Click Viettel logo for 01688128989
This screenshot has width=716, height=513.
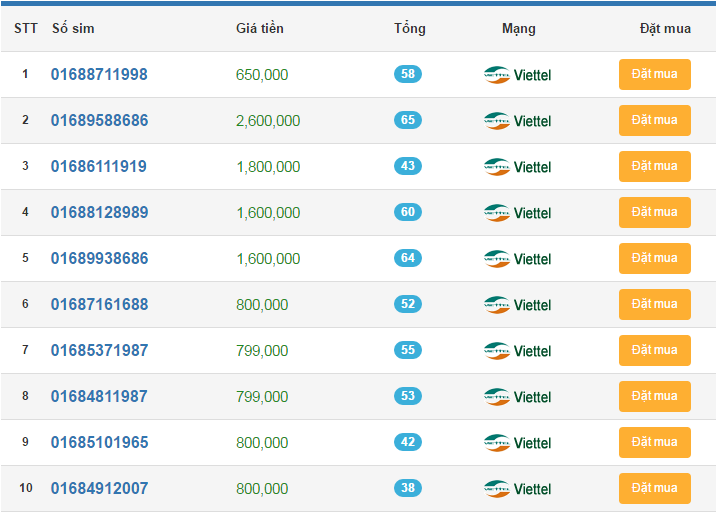tap(517, 213)
